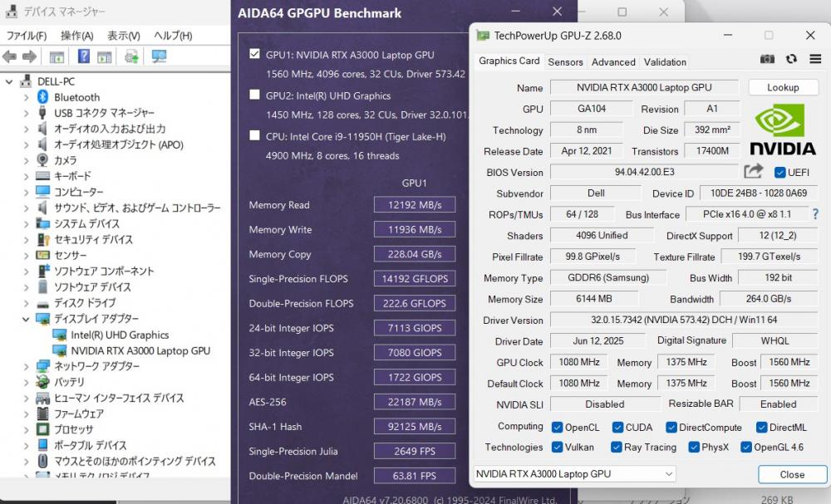Check GPU2 Intel(R) UHD Graphics in AIDA64
The height and width of the screenshot is (504, 831).
[254, 95]
